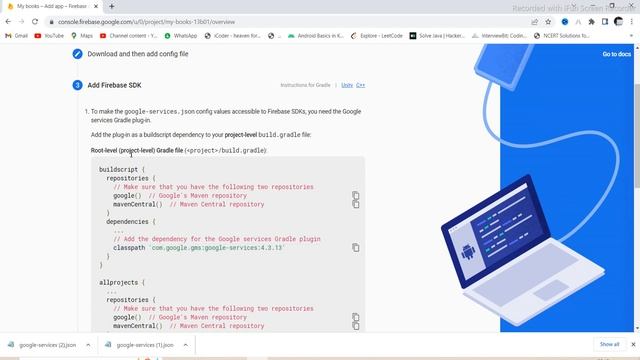Copy the buildscript mavenCentral() repository line
640x360 pixels.
(x=356, y=204)
